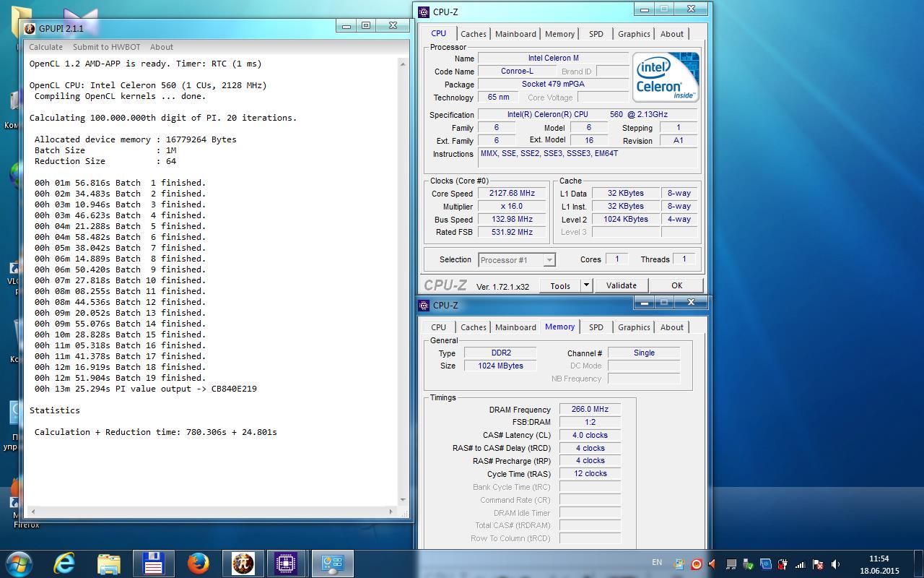Open the floppy disk app on the taskbar
The width and height of the screenshot is (924, 578).
pyautogui.click(x=152, y=563)
